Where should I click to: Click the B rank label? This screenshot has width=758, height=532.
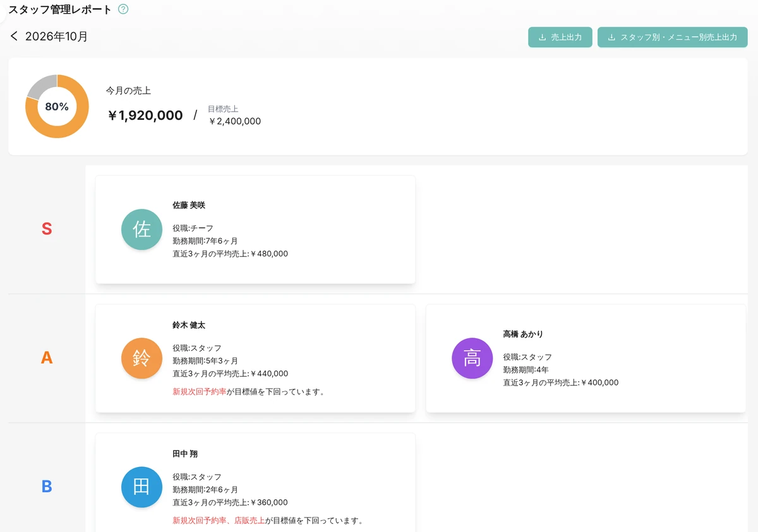pos(47,487)
